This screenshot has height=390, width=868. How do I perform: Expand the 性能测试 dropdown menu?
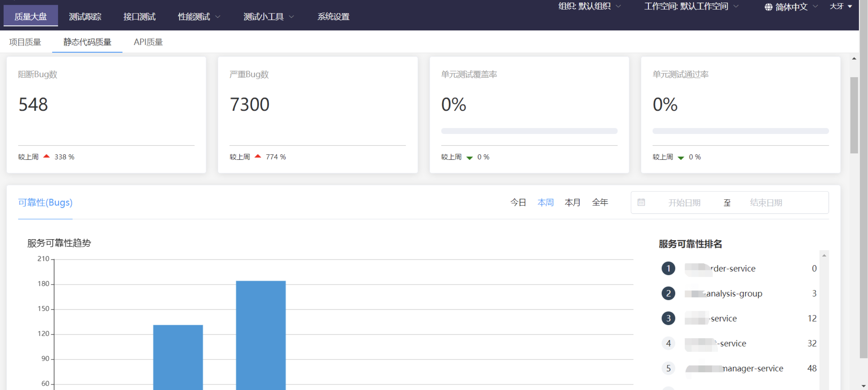199,17
